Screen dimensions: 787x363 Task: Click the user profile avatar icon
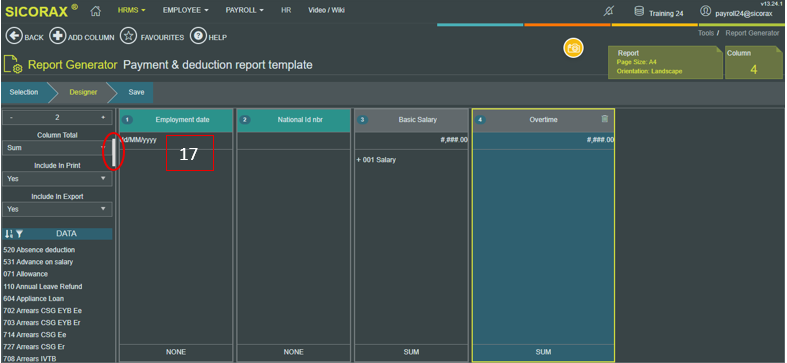(x=706, y=12)
